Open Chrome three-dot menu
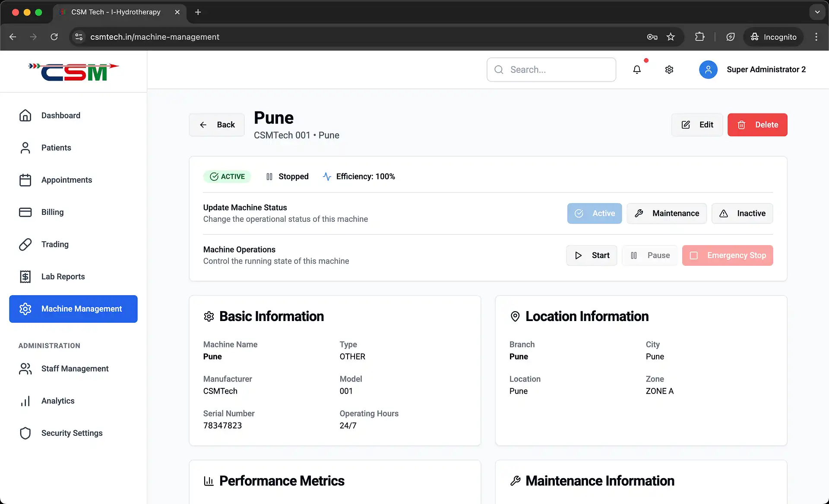The height and width of the screenshot is (504, 829). pos(816,37)
